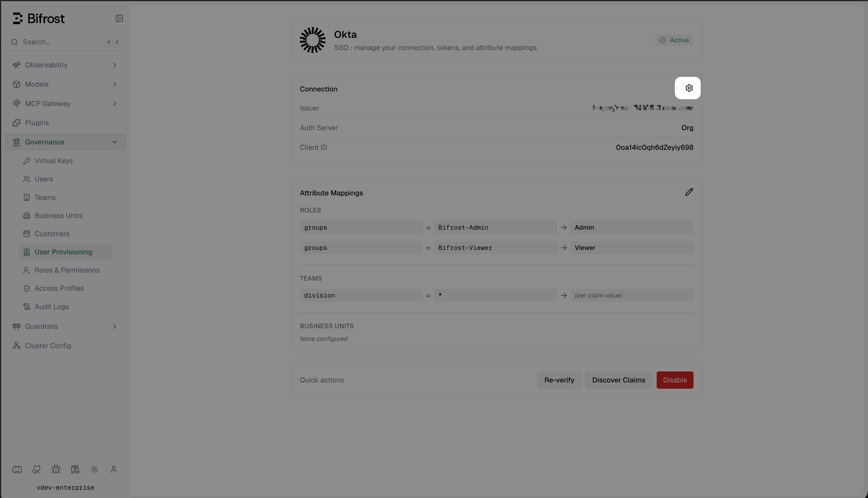
Task: Click the Observability telescope icon
Action: coord(16,65)
